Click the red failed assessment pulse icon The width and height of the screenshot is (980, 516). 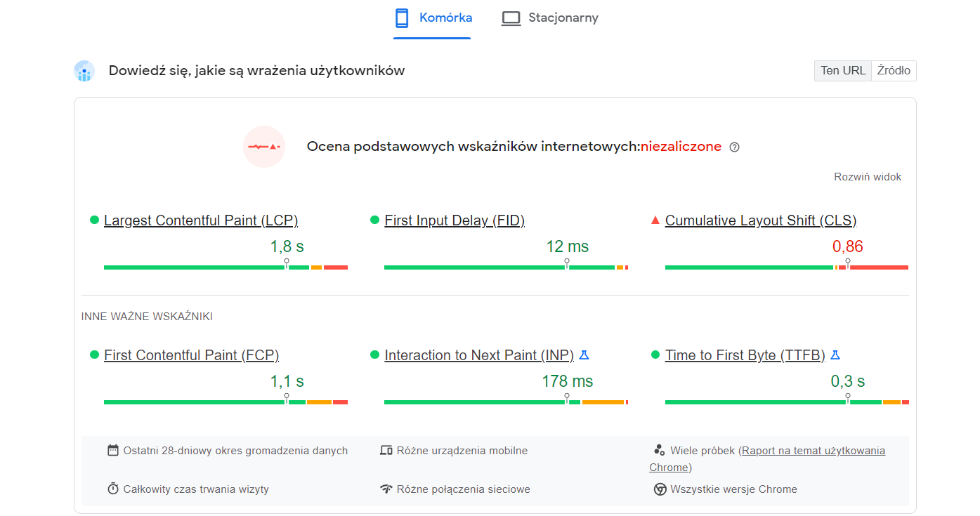264,147
